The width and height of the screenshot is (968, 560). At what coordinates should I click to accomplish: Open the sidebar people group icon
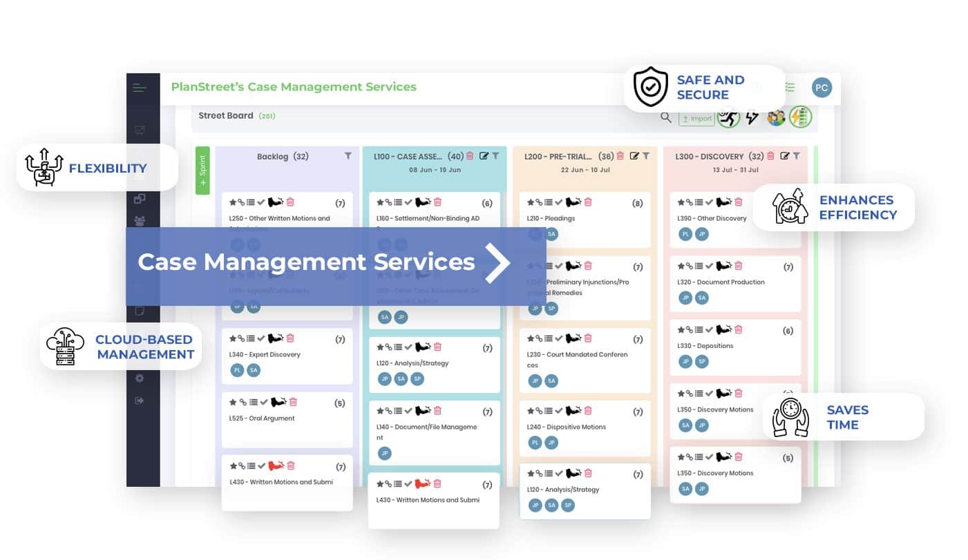pos(140,221)
